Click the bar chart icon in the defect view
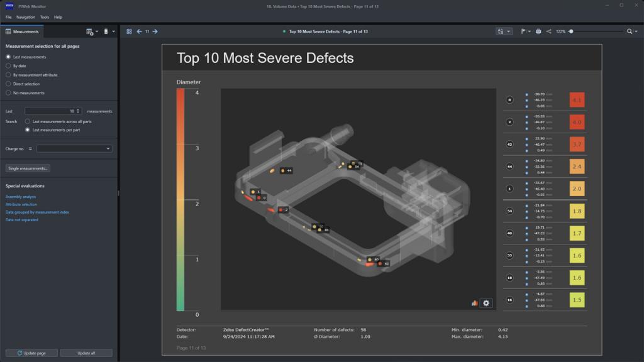 click(x=474, y=304)
